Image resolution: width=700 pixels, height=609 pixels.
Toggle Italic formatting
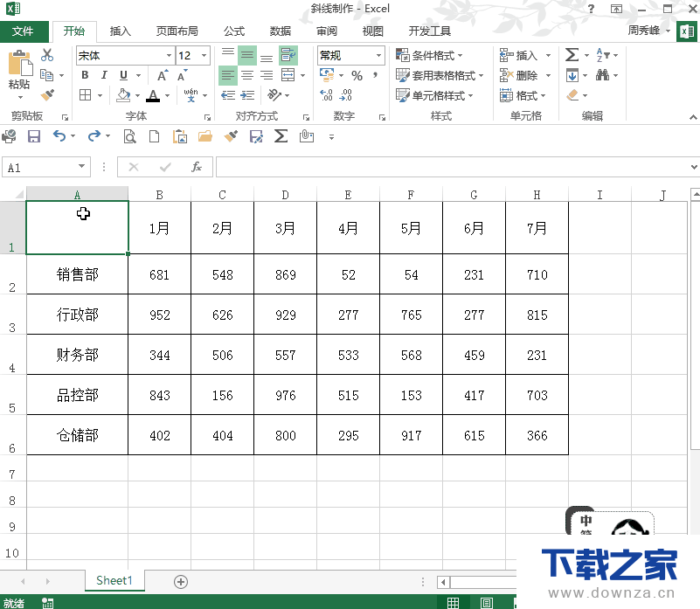point(104,75)
